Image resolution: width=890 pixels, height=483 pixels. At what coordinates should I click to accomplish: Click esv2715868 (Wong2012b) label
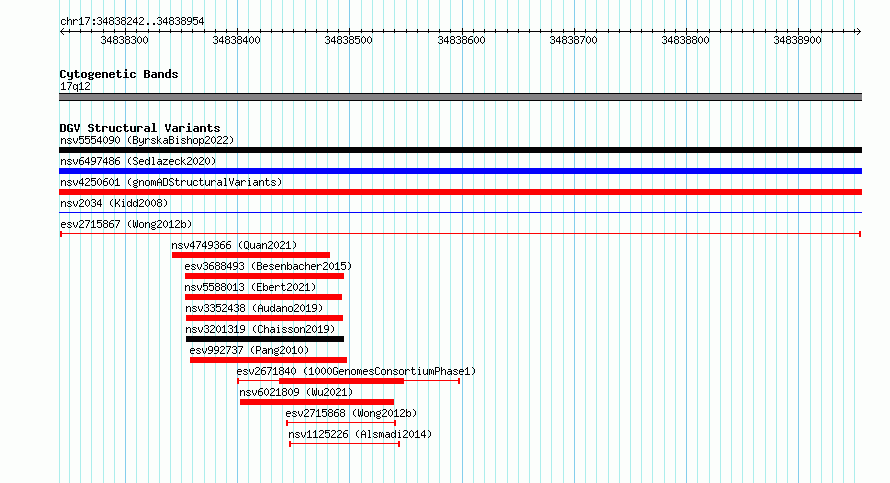[x=351, y=413]
